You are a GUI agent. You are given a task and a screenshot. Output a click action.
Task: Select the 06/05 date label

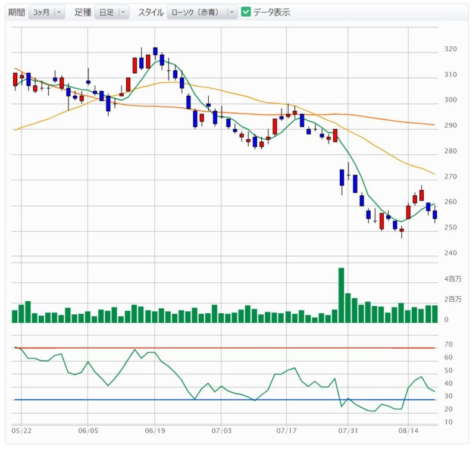click(x=88, y=431)
